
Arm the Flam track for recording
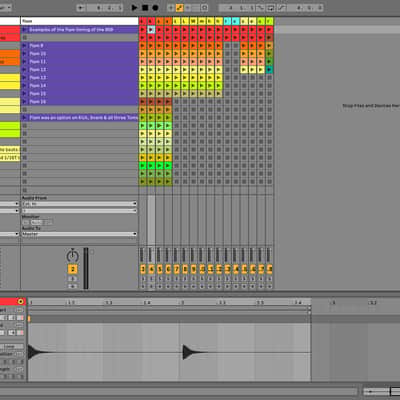click(72, 286)
